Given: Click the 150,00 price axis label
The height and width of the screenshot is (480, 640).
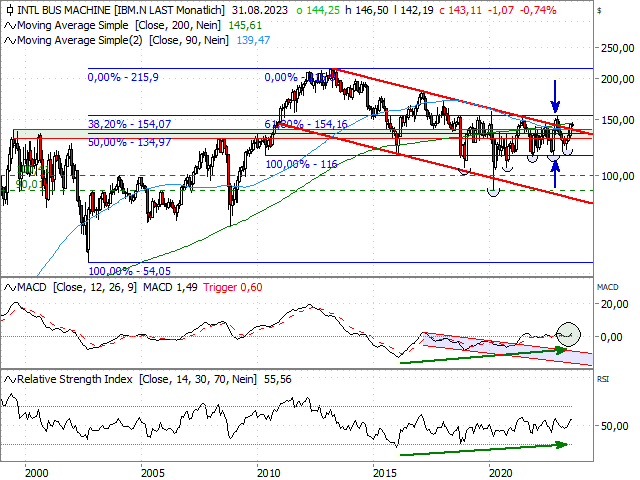Looking at the screenshot, I should pos(618,120).
